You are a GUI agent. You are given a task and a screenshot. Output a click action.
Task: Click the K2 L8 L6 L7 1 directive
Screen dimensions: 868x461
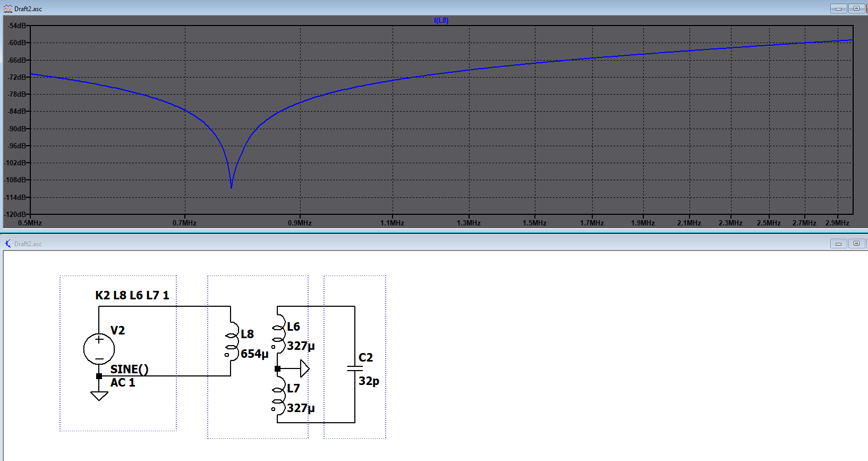point(132,296)
